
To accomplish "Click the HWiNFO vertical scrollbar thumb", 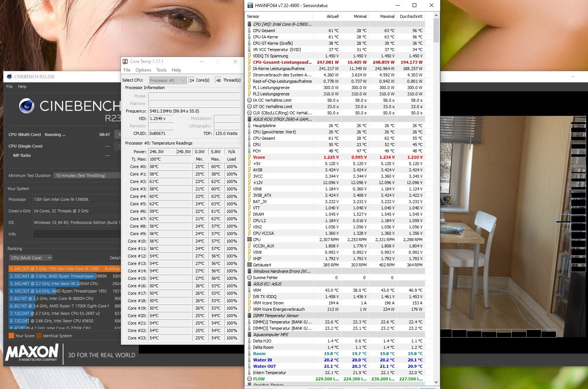I will point(436,31).
